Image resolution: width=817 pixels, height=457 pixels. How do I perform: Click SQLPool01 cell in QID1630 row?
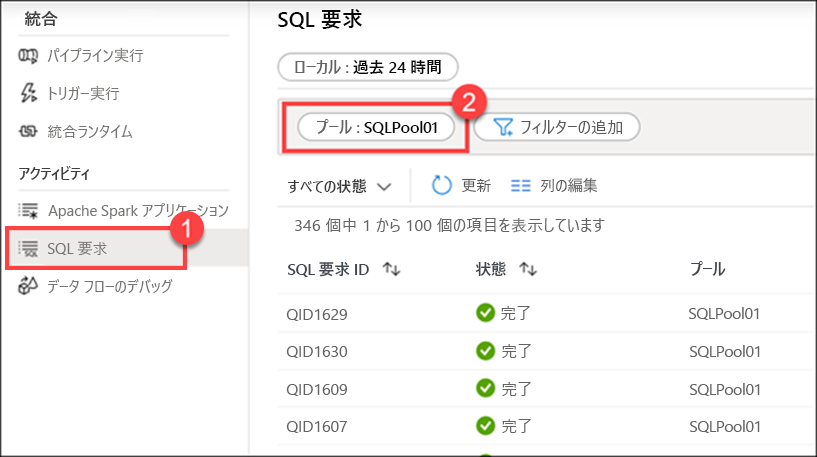coord(724,352)
